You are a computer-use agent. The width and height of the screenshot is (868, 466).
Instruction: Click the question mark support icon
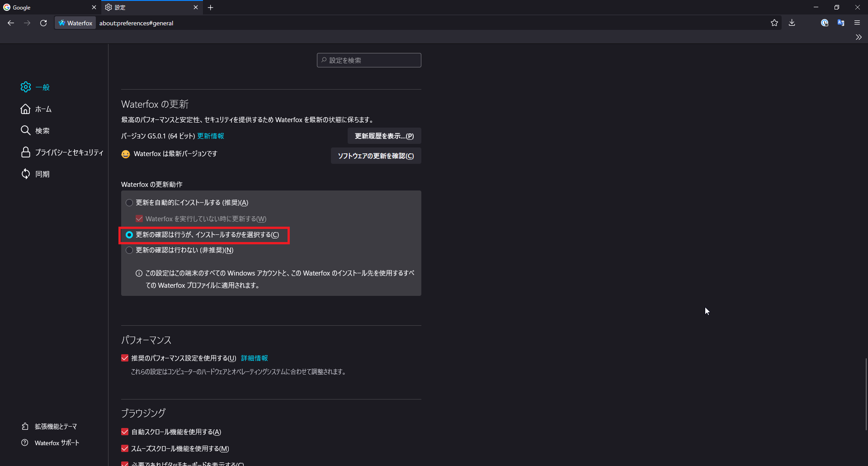(x=25, y=442)
